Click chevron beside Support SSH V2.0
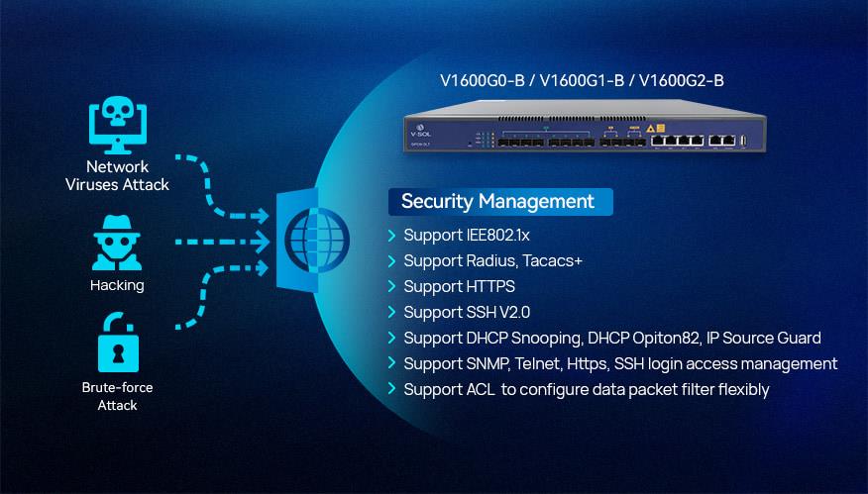This screenshot has height=494, width=868. [392, 313]
